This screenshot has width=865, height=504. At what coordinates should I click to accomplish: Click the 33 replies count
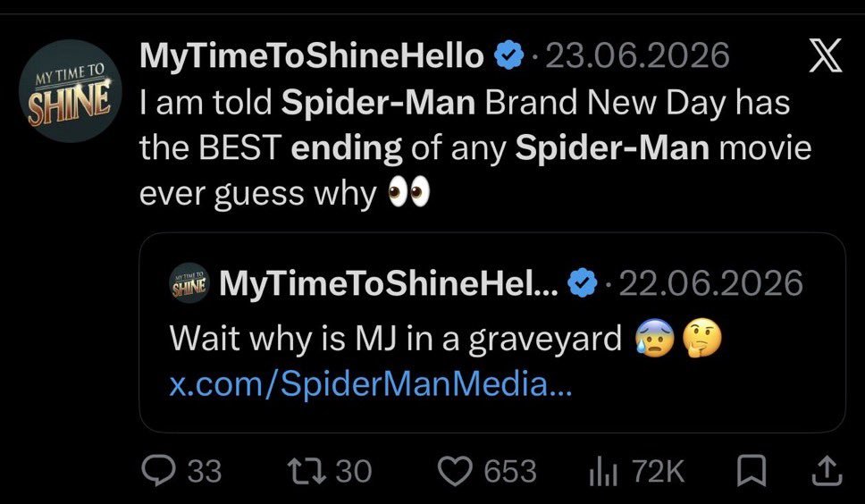(205, 472)
